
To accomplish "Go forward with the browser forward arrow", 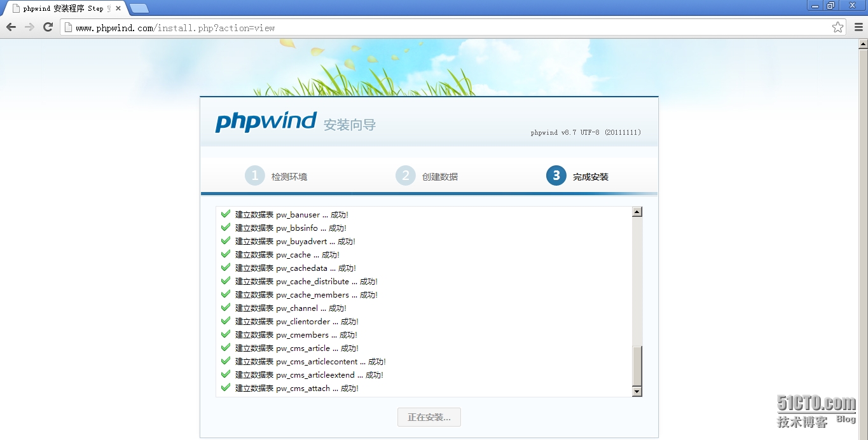I will coord(29,27).
